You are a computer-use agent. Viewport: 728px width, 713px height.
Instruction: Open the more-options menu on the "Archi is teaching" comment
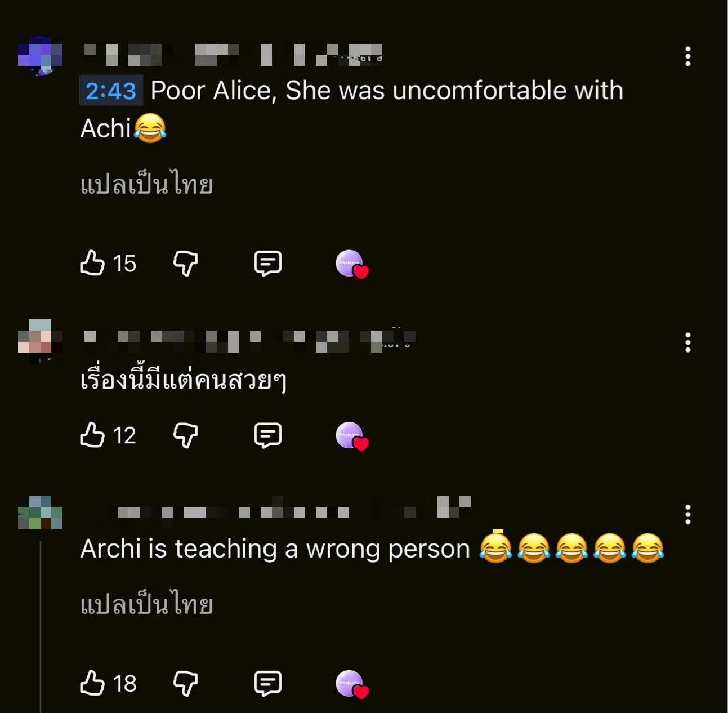click(687, 515)
